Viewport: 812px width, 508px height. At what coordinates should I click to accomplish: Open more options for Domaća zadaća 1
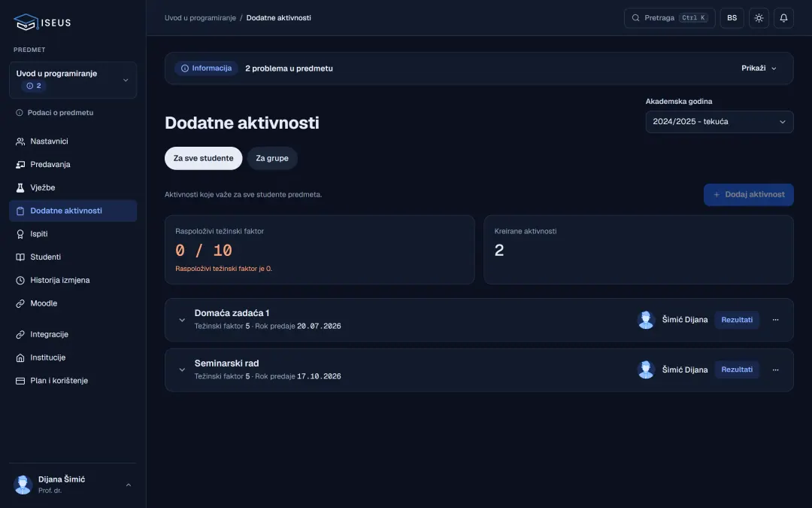click(x=775, y=320)
